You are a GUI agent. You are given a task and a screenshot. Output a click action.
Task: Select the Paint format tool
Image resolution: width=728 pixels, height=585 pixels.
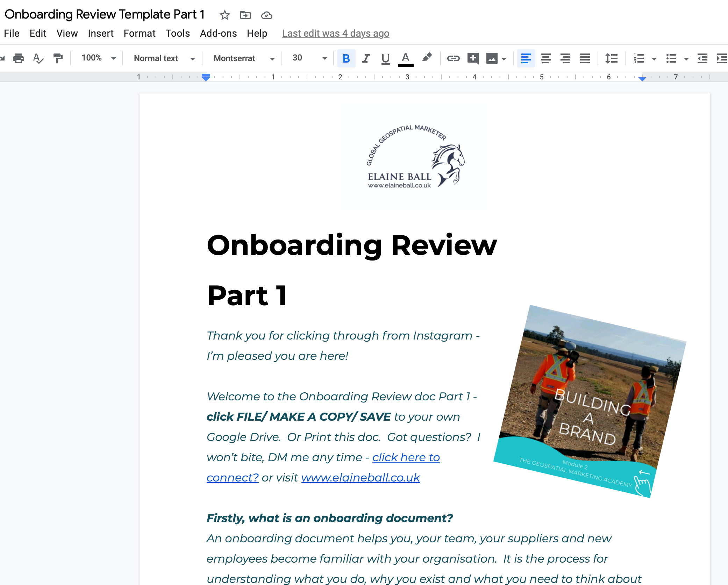[x=58, y=58]
